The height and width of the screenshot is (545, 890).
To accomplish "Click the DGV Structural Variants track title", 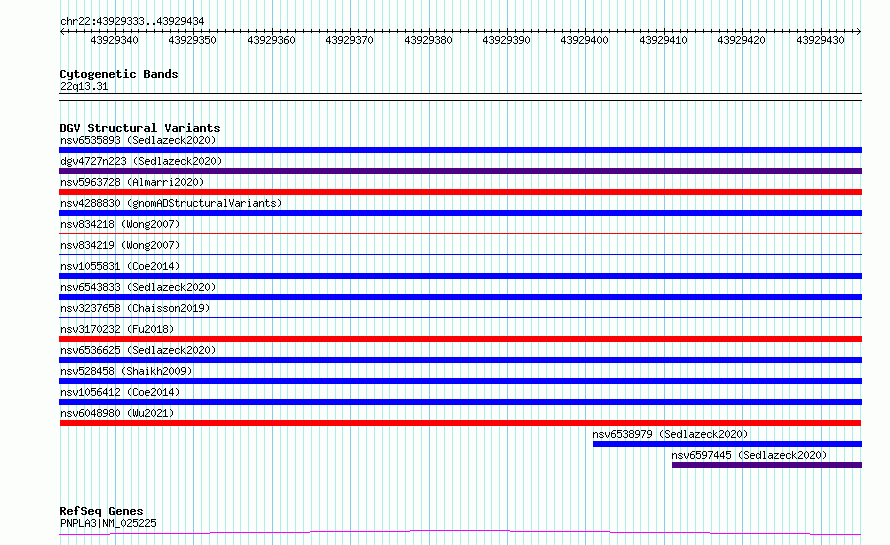I will (140, 128).
